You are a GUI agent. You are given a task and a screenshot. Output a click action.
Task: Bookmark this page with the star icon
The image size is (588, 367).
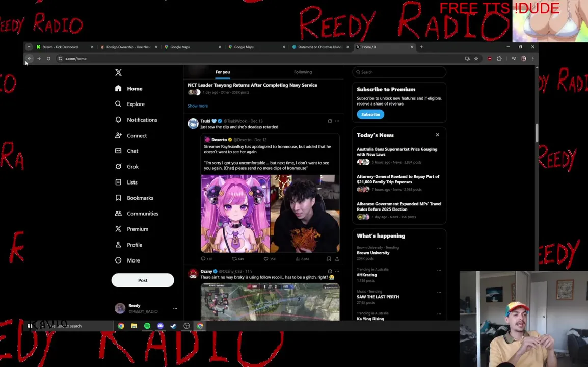(476, 59)
